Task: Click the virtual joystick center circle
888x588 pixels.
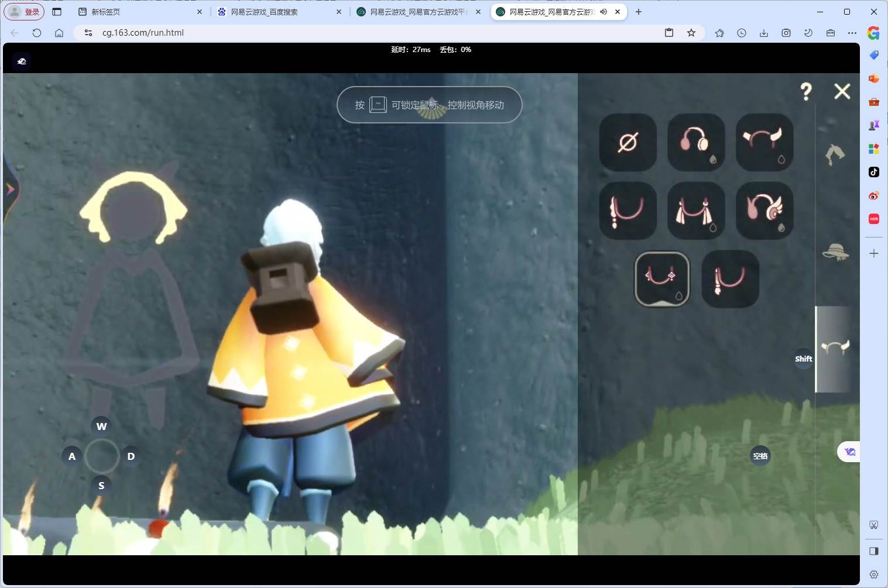Action: coord(102,456)
